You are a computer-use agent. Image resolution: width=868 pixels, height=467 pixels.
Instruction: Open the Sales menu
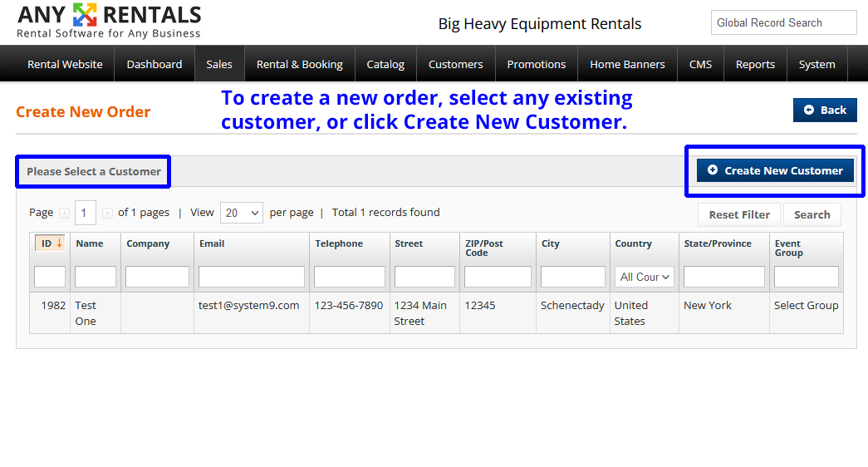pos(219,64)
